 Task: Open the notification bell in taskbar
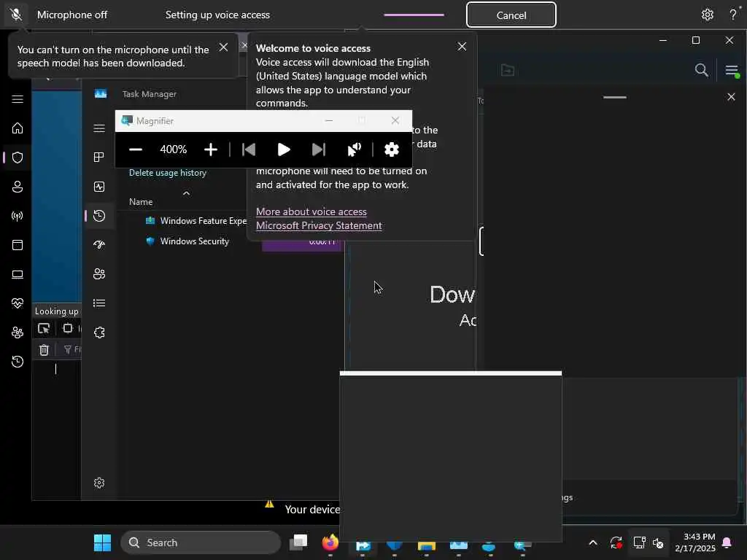[x=727, y=542]
